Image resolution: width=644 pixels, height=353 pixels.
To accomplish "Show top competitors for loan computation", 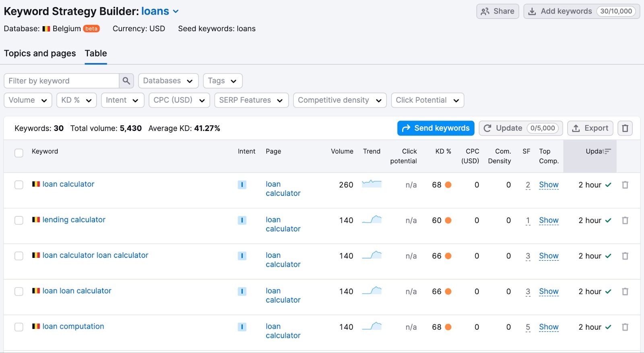I will pyautogui.click(x=549, y=327).
